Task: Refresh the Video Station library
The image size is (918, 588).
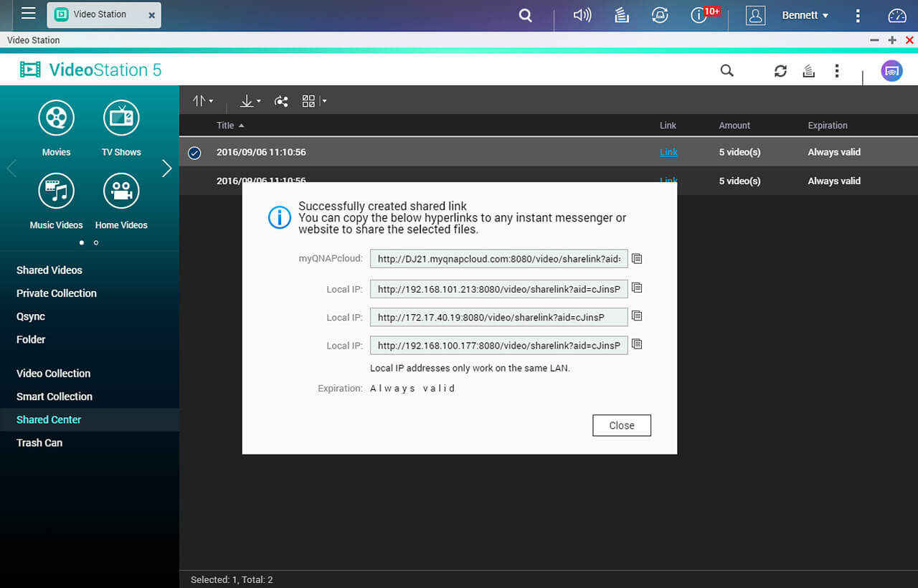Action: click(x=780, y=70)
